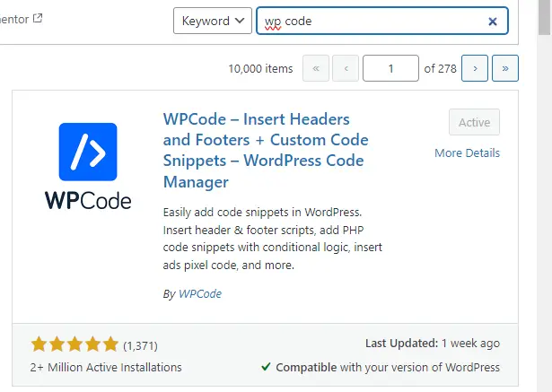Click the current page number box

tap(390, 68)
